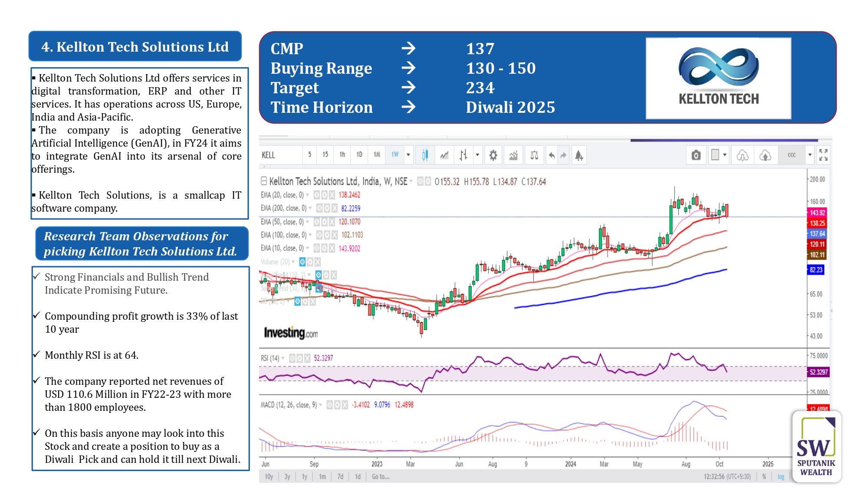Viewport: 868px width, 488px height.
Task: Switch to the line chart style icon
Action: (x=444, y=155)
